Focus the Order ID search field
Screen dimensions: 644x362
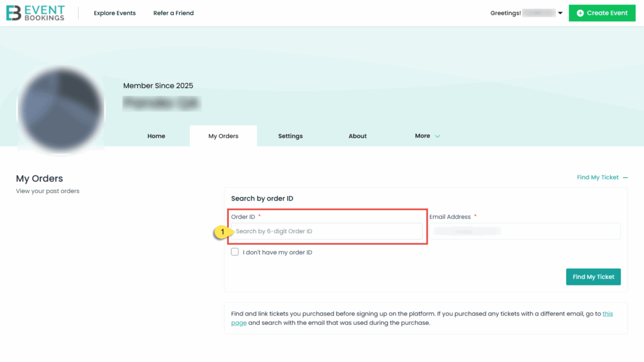pyautogui.click(x=327, y=231)
